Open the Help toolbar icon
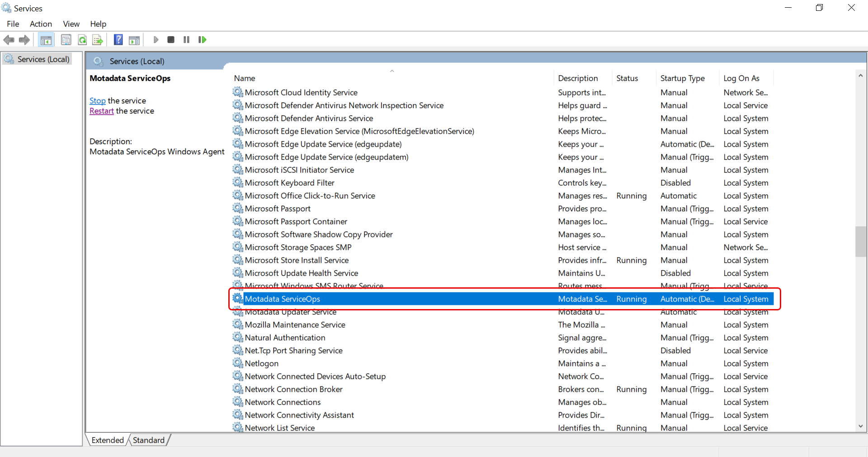868x457 pixels. (118, 40)
